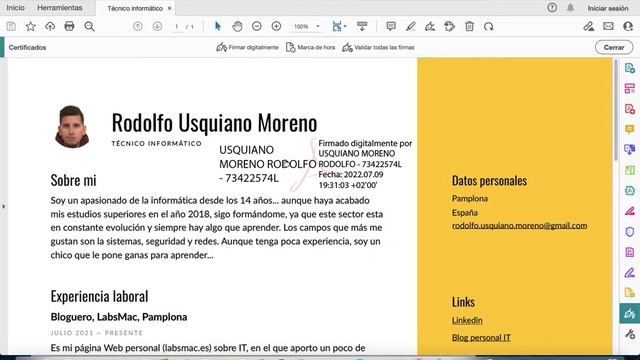
Task: Open the more tools wrench icon
Action: tap(629, 334)
